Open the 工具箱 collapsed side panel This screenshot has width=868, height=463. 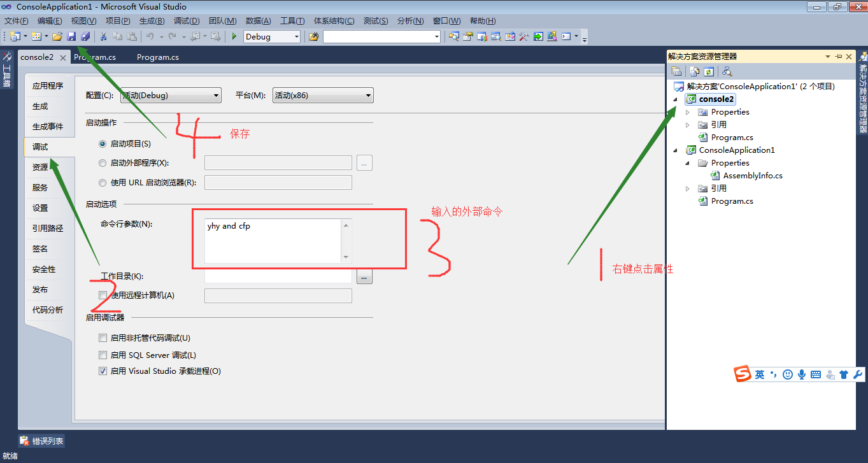coord(6,70)
